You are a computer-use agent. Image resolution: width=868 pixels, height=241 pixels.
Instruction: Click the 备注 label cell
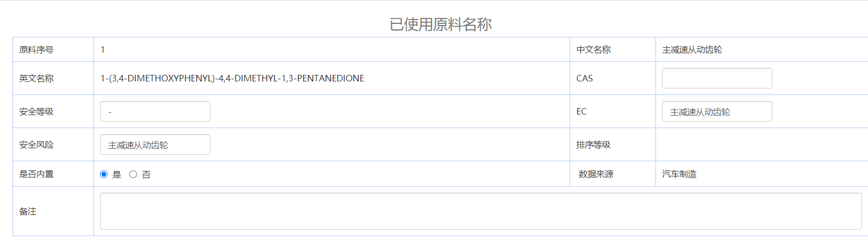tap(28, 211)
